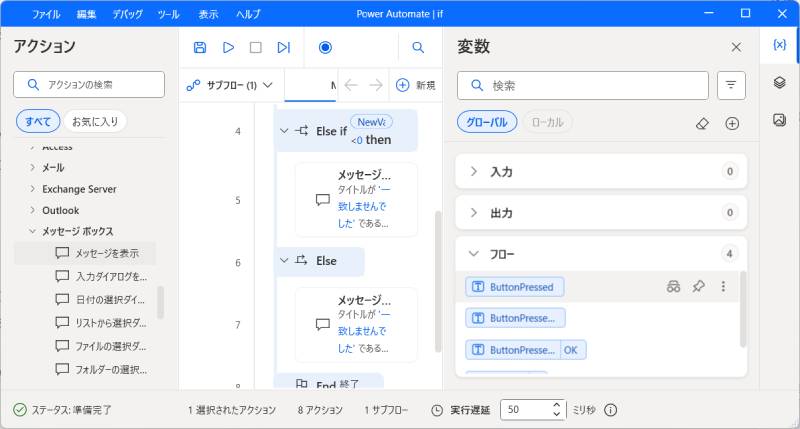
Task: Expand the 入力 variables section
Action: (473, 172)
